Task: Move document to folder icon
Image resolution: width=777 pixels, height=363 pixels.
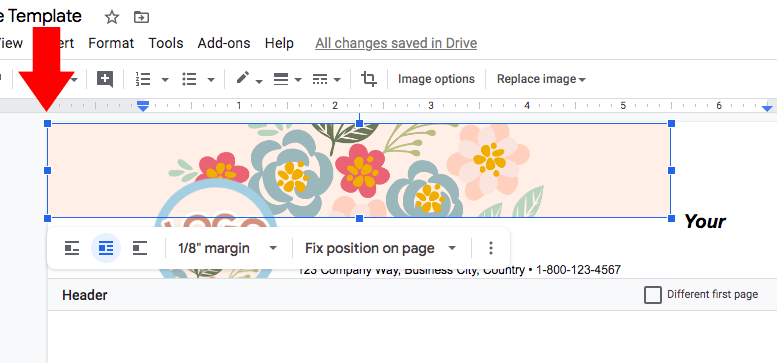Action: [141, 18]
